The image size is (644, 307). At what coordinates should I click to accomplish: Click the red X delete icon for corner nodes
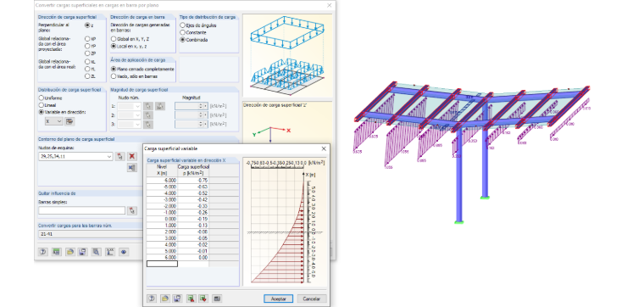tap(132, 157)
